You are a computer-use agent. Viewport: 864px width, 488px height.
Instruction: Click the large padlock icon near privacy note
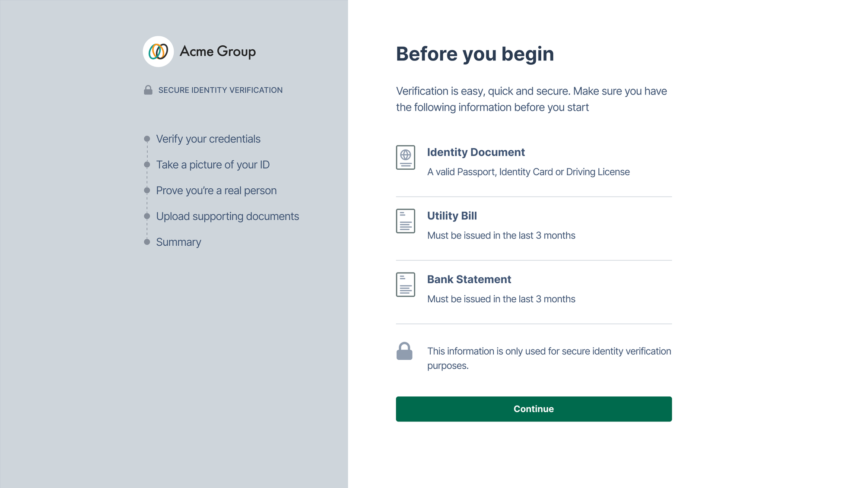404,351
